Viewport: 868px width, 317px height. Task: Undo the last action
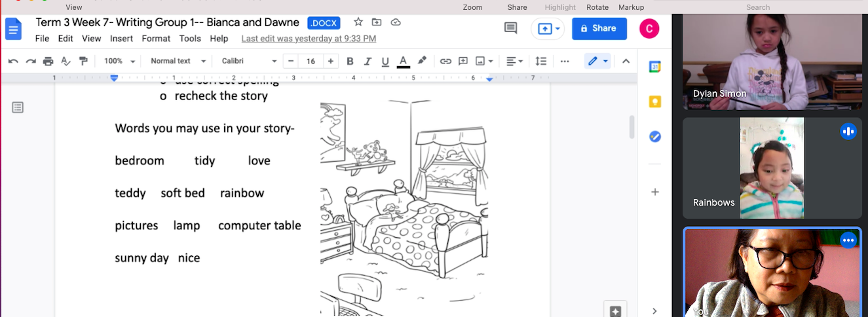(13, 61)
